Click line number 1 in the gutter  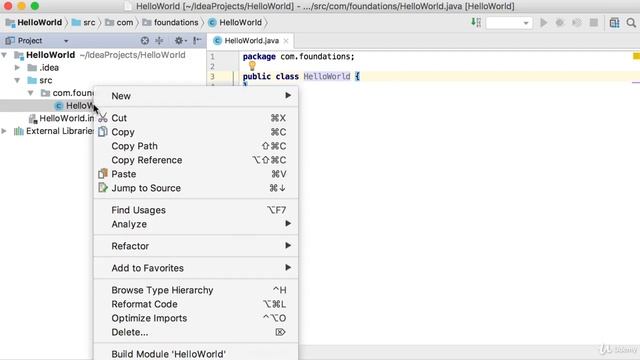point(212,56)
